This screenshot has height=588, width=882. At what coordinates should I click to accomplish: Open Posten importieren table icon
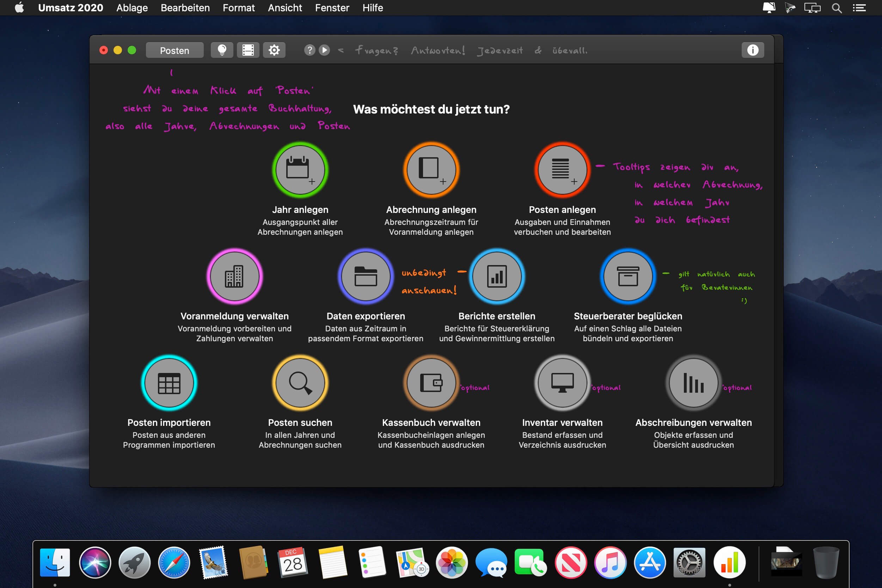[x=169, y=383]
